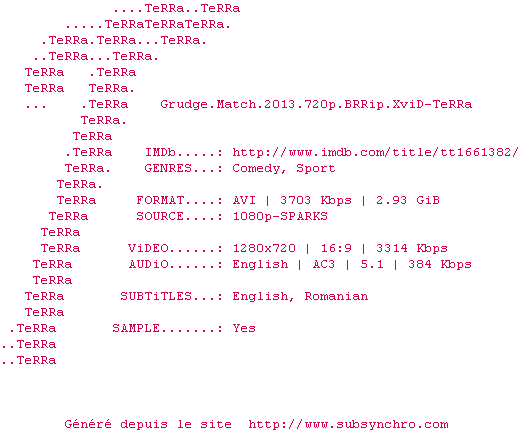The height and width of the screenshot is (432, 520).
Task: Open the subsynchro.com website link
Action: point(348,424)
